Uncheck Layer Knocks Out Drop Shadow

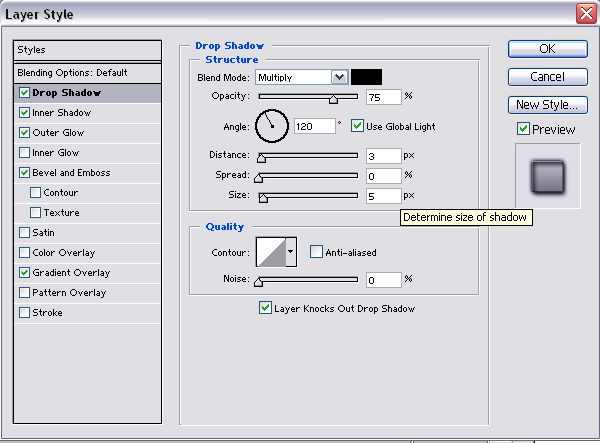(265, 308)
